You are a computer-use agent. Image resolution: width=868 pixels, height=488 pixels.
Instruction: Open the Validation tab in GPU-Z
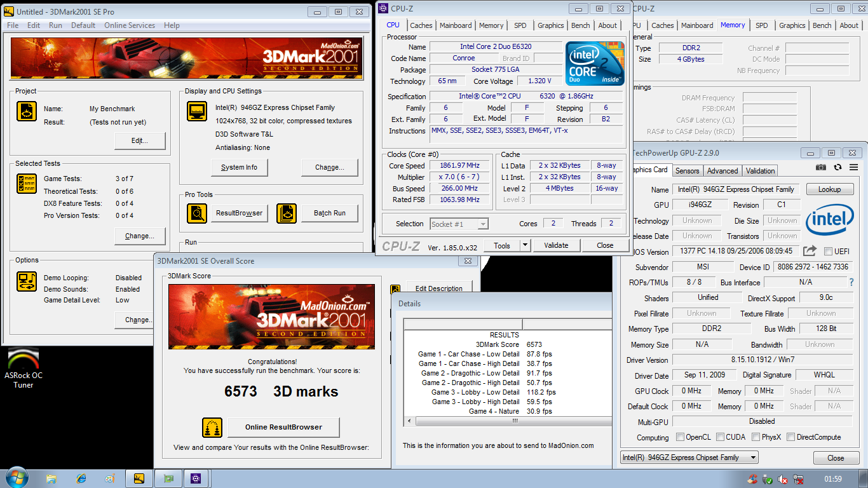click(760, 170)
